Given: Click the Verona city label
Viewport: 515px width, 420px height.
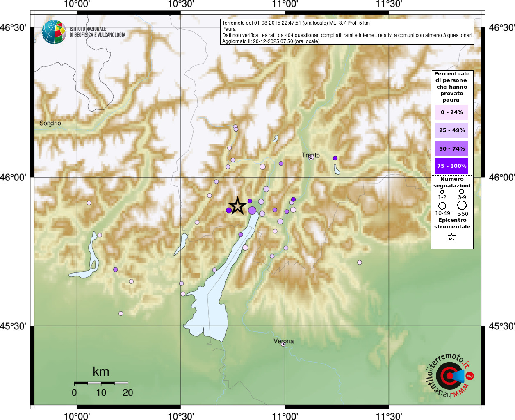Looking at the screenshot, I should tap(284, 341).
